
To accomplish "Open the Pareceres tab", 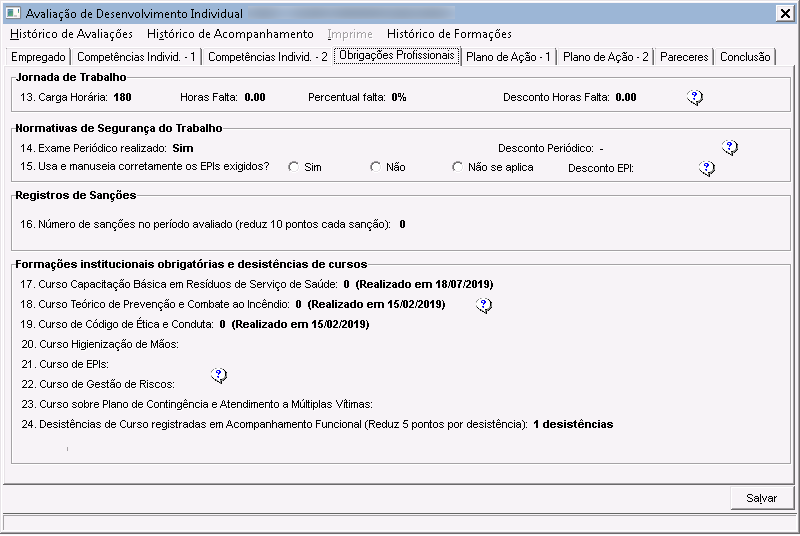I will (x=684, y=57).
